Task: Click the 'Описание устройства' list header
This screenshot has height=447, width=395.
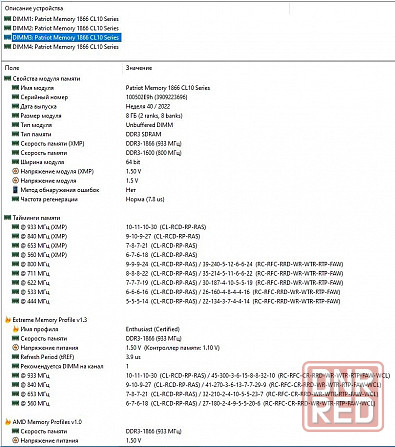Action: pyautogui.click(x=34, y=8)
